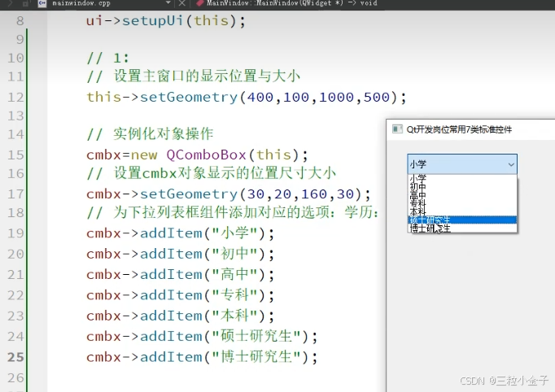The image size is (555, 392).
Task: Select 本科 in the dropdown list
Action: point(462,211)
